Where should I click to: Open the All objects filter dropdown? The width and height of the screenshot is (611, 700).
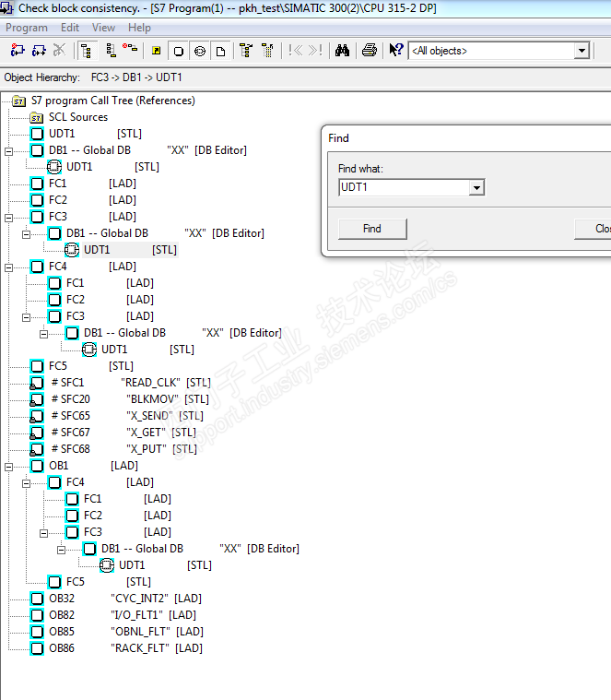[582, 51]
